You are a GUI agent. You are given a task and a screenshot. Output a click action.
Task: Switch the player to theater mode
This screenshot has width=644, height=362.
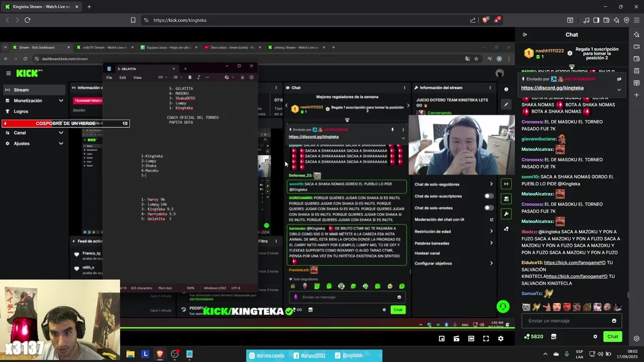pos(471,339)
